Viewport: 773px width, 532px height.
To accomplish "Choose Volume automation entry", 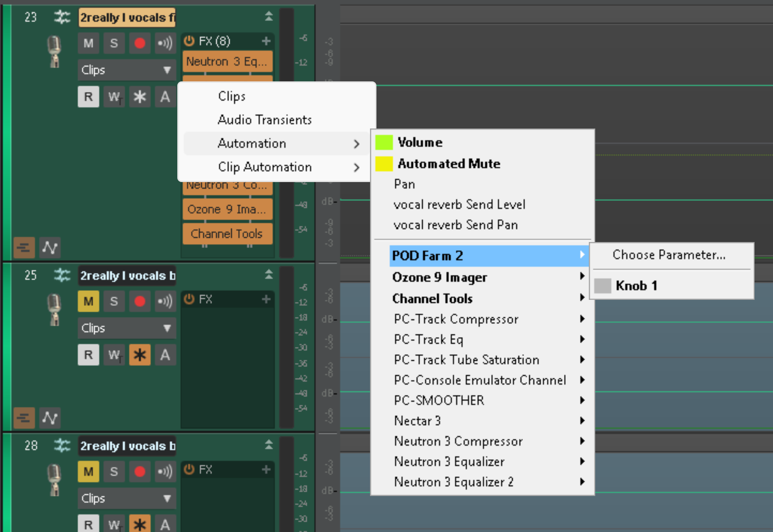I will coord(483,143).
